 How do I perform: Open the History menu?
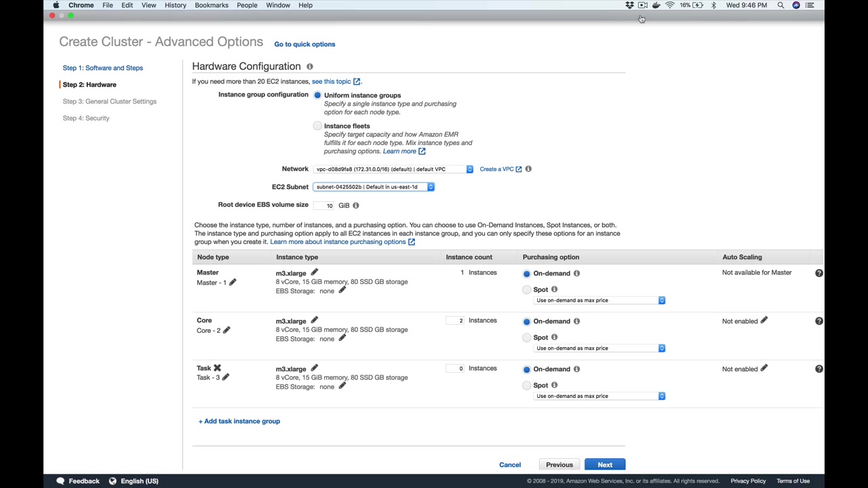pos(175,5)
